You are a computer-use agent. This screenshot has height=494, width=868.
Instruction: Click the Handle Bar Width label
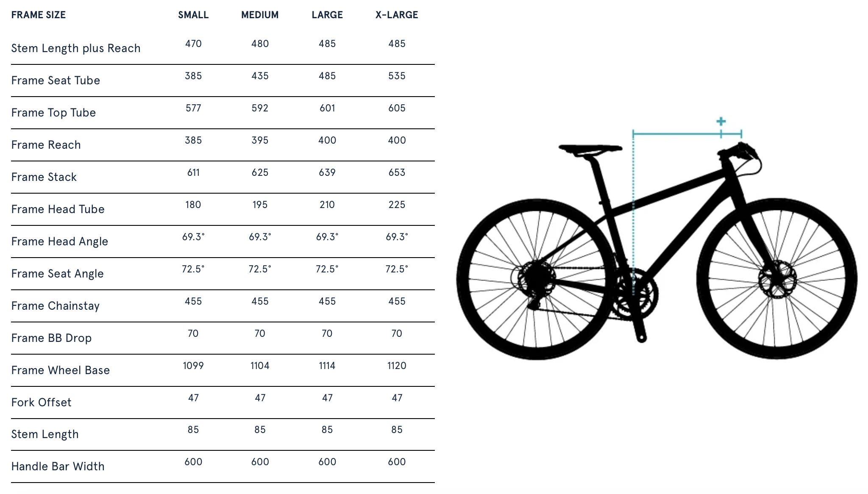coord(58,466)
